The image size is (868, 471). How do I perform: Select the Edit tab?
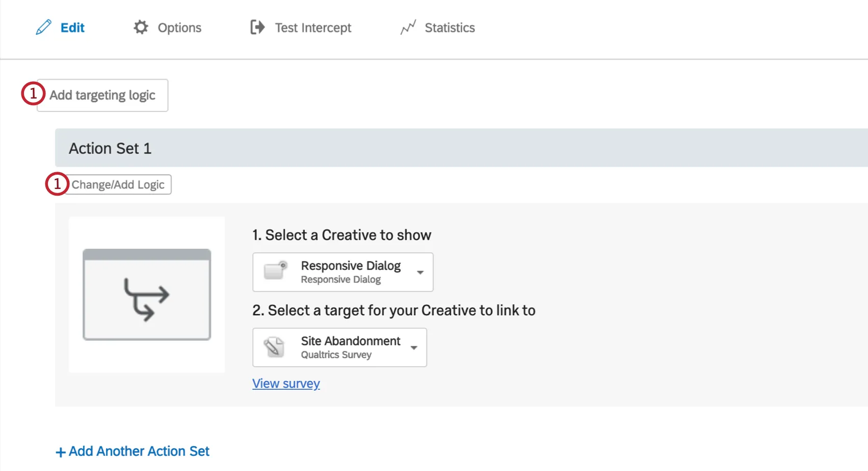coord(73,28)
